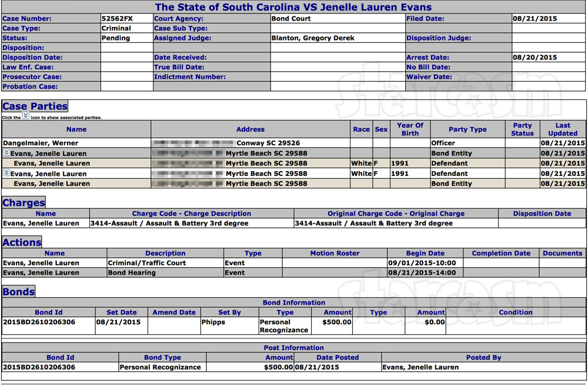The width and height of the screenshot is (588, 386).
Task: Select party name Dangelmaier, Werner
Action: (x=41, y=143)
